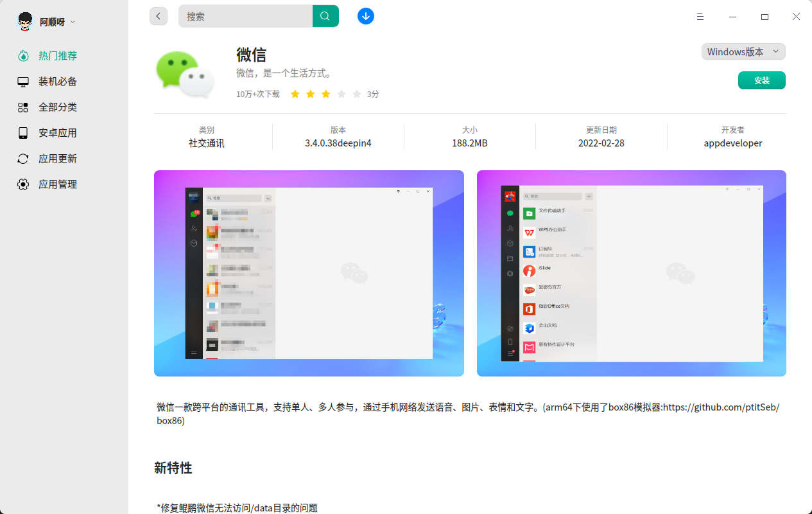
Task: Open the hamburger menu near window controls
Action: [700, 17]
